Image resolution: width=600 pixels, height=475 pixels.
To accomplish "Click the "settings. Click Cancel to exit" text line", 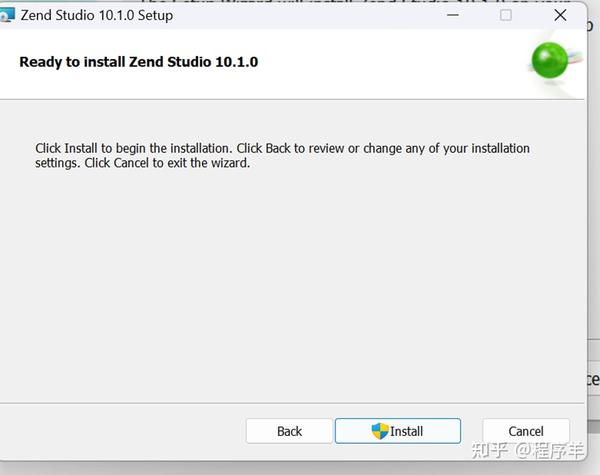I will 142,163.
